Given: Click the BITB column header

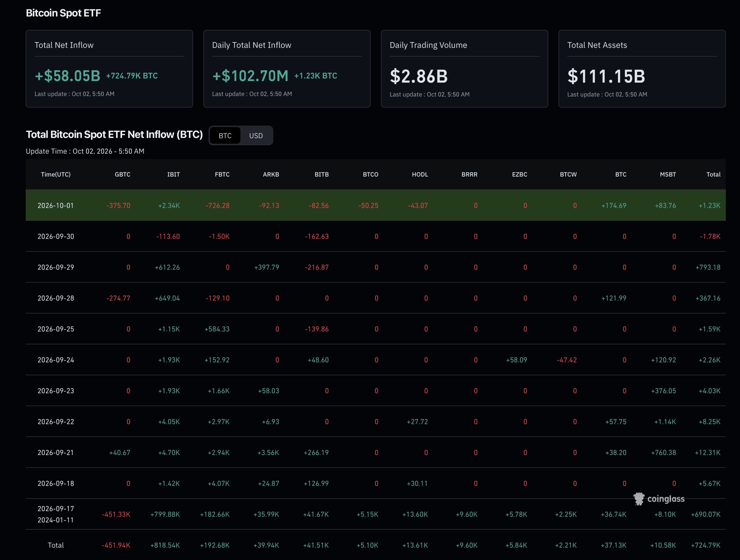Looking at the screenshot, I should tap(321, 174).
